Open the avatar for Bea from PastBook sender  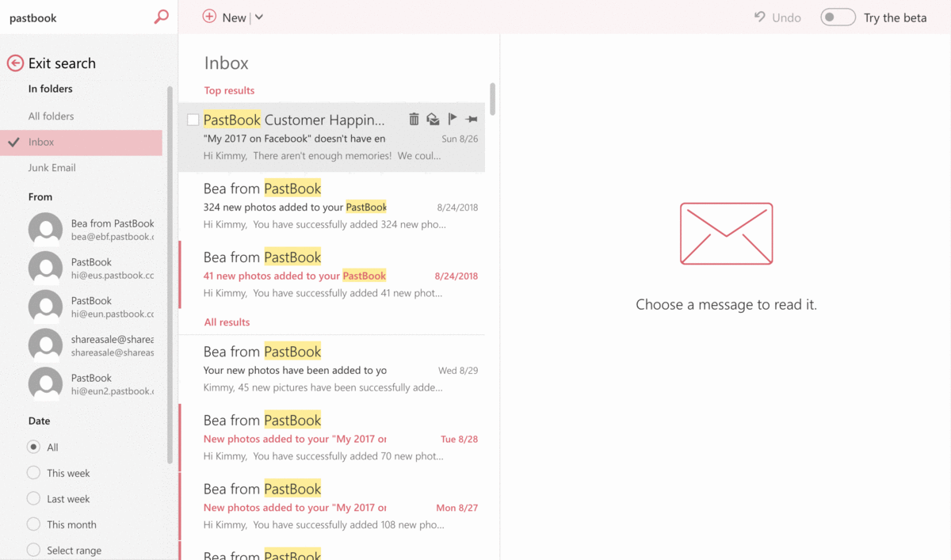pos(45,228)
